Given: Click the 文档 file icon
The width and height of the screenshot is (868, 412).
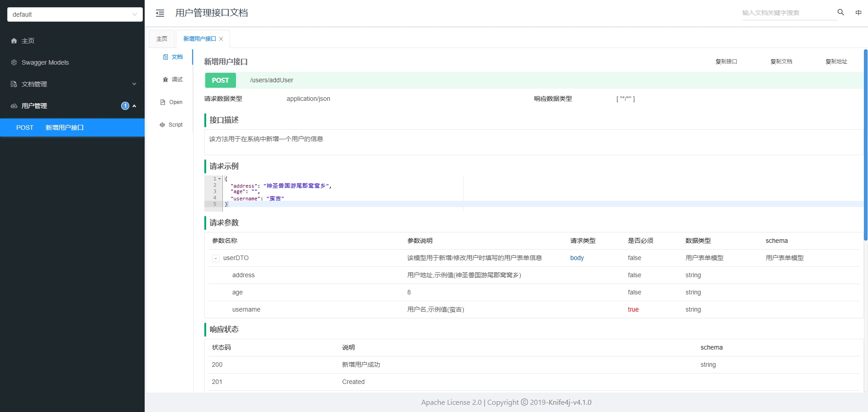Looking at the screenshot, I should tap(165, 57).
